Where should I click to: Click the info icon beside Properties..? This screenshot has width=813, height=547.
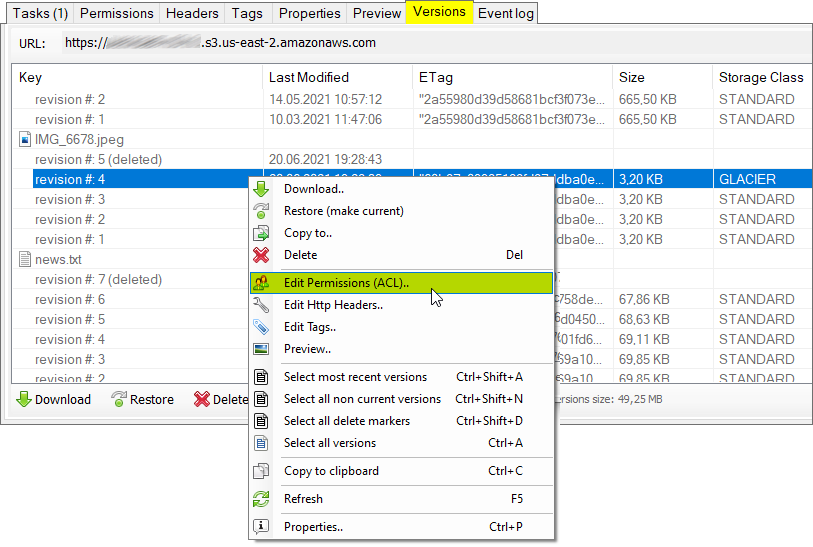pyautogui.click(x=261, y=527)
